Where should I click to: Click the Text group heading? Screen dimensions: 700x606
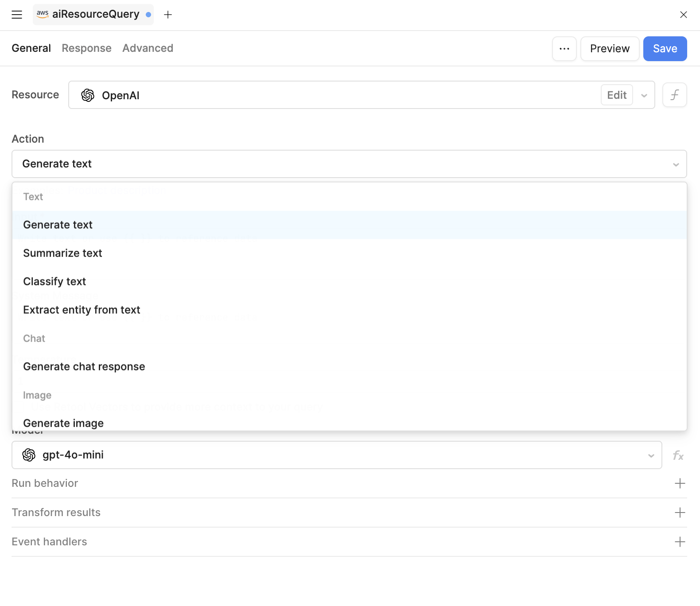click(x=33, y=197)
